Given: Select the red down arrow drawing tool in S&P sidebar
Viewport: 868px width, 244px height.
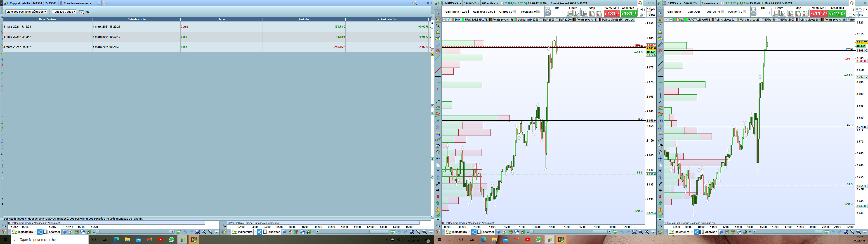Looking at the screenshot, I should (x=660, y=197).
